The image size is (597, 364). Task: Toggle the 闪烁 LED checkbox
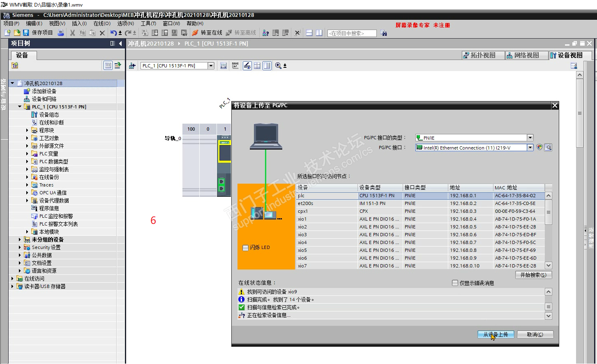(x=246, y=248)
